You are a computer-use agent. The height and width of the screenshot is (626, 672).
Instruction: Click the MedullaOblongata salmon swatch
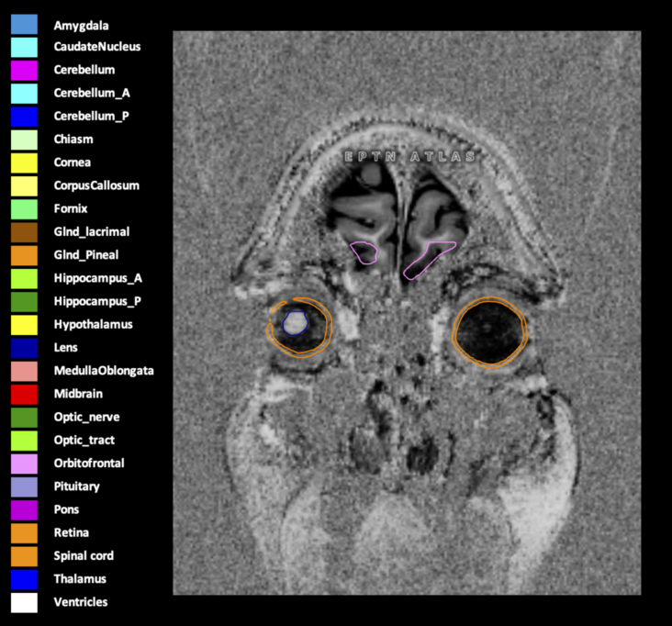pyautogui.click(x=24, y=371)
